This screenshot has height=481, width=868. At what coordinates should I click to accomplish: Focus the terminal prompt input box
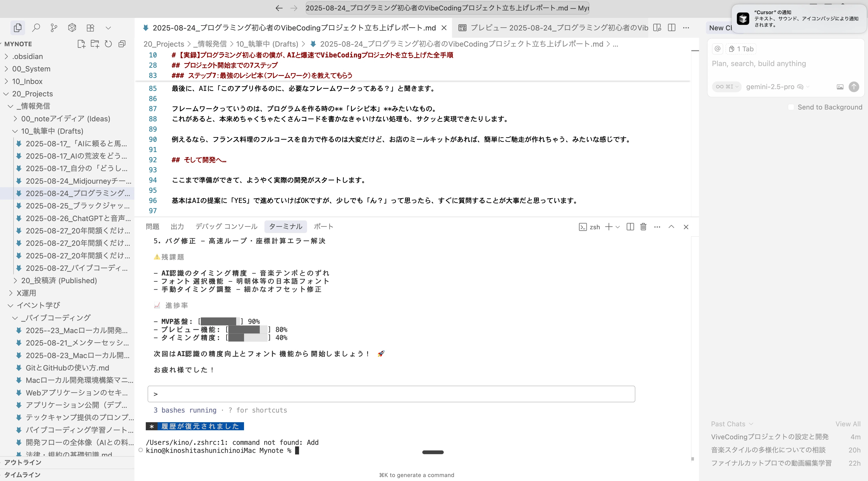point(391,394)
